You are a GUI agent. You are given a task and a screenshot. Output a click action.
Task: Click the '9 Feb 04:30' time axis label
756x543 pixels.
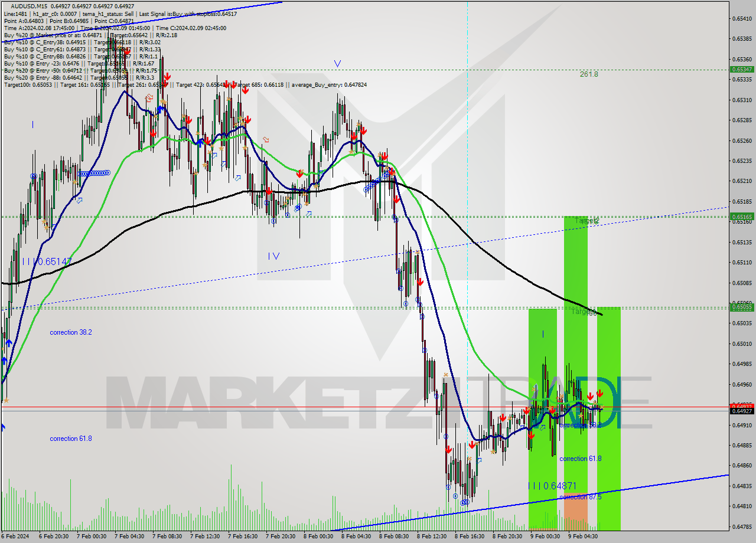(x=583, y=537)
